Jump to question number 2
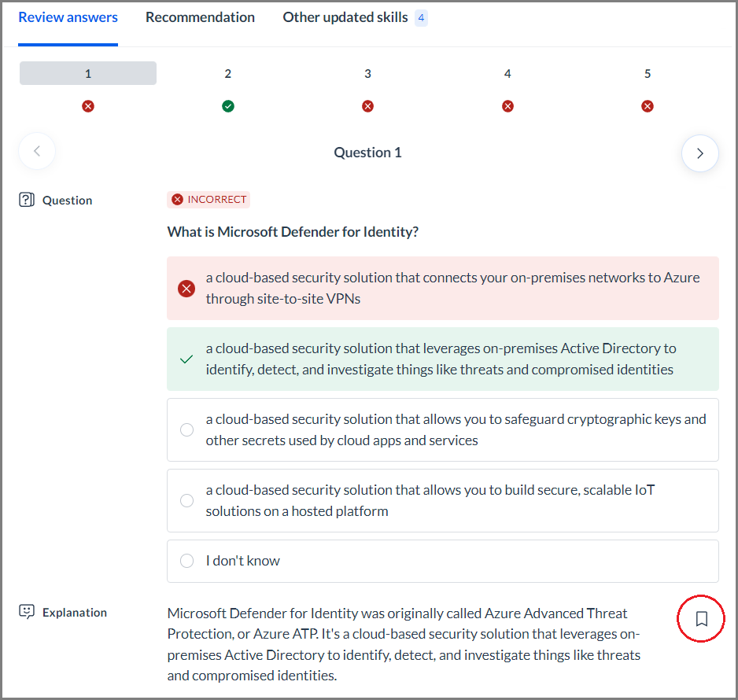The height and width of the screenshot is (700, 738). [x=228, y=73]
